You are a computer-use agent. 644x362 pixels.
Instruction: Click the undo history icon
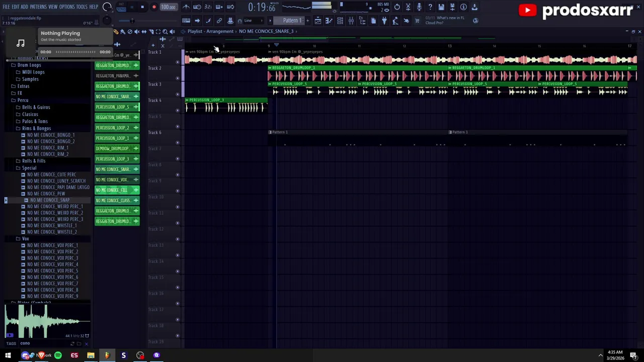[x=397, y=7]
